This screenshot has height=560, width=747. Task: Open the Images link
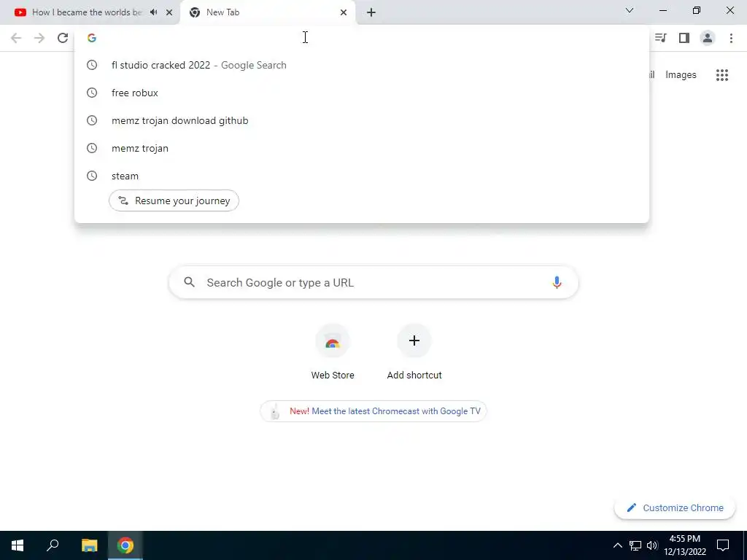(681, 75)
